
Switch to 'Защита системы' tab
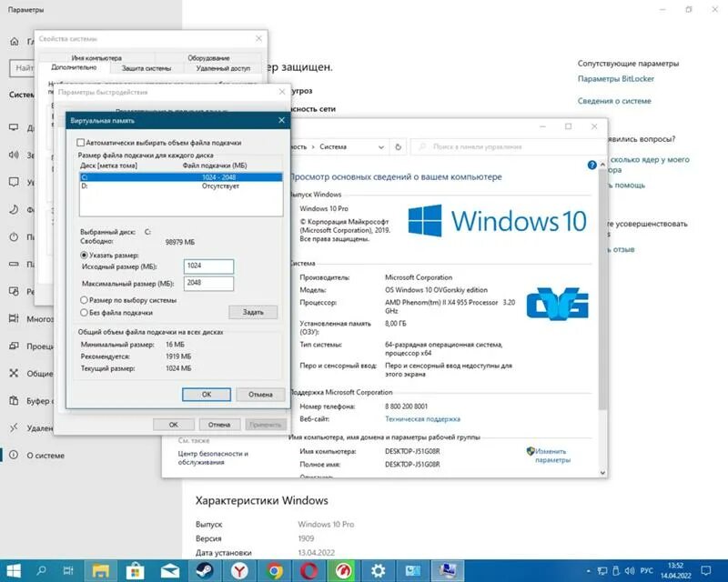[147, 68]
